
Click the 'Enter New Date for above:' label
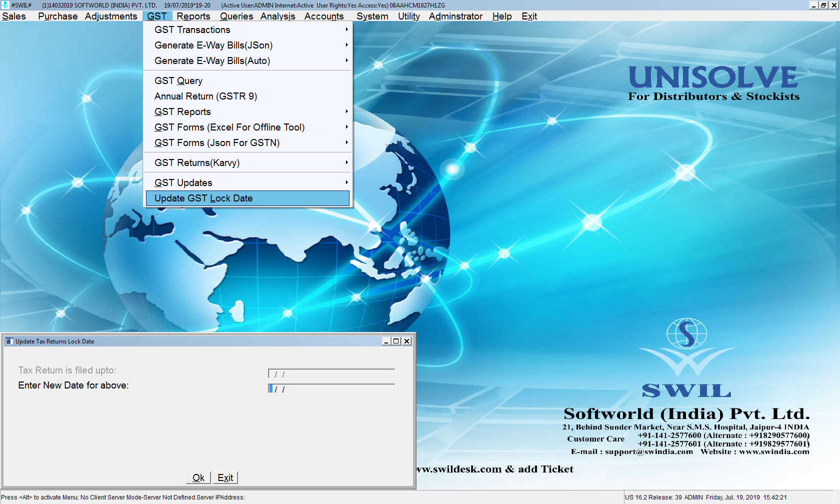tap(73, 385)
